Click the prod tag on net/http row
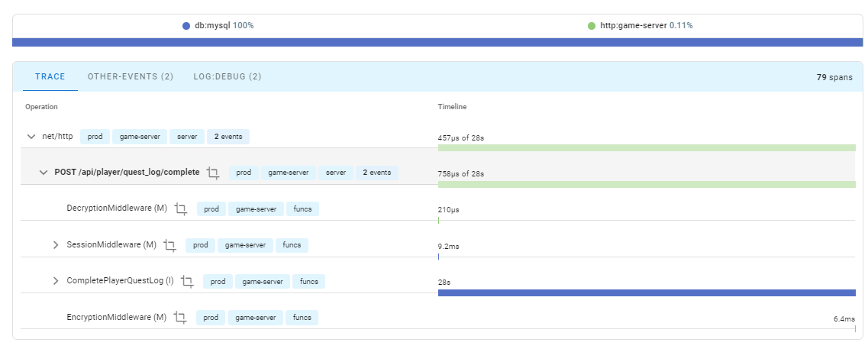 [x=95, y=137]
